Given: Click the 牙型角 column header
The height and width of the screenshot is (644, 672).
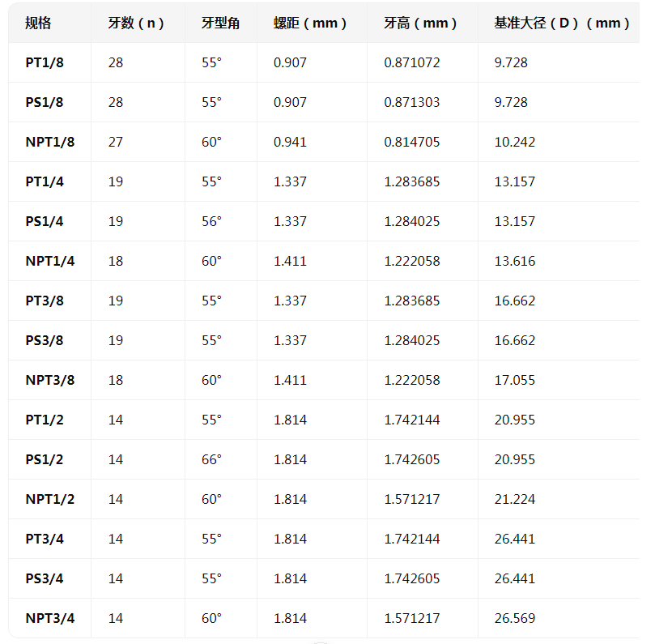Looking at the screenshot, I should (x=220, y=23).
